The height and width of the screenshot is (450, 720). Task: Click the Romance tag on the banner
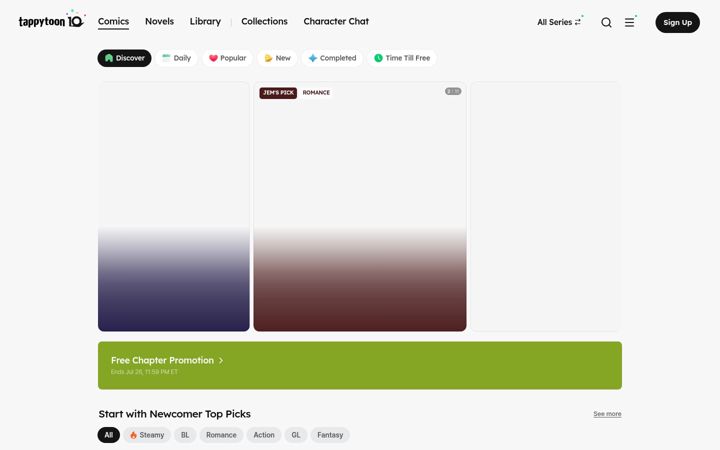tap(316, 93)
